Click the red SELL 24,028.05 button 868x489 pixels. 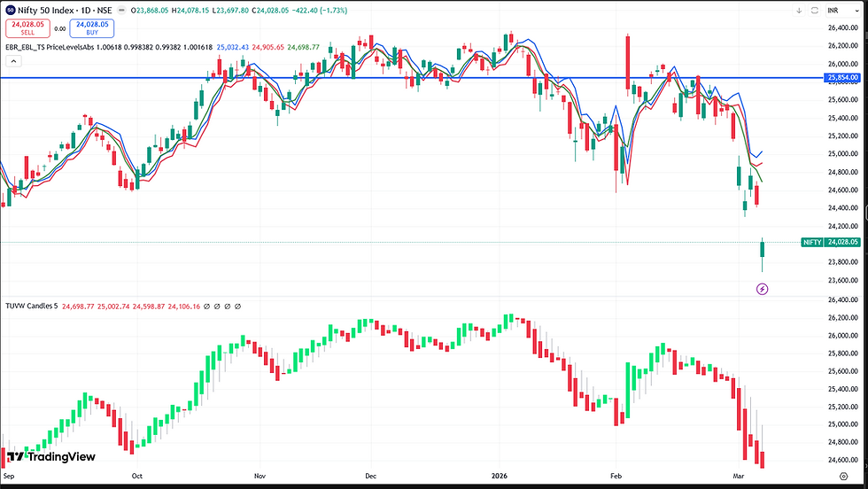coord(27,28)
